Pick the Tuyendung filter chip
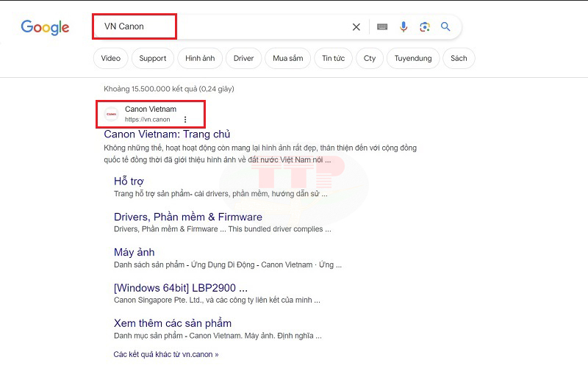The height and width of the screenshot is (371, 588). click(x=413, y=58)
